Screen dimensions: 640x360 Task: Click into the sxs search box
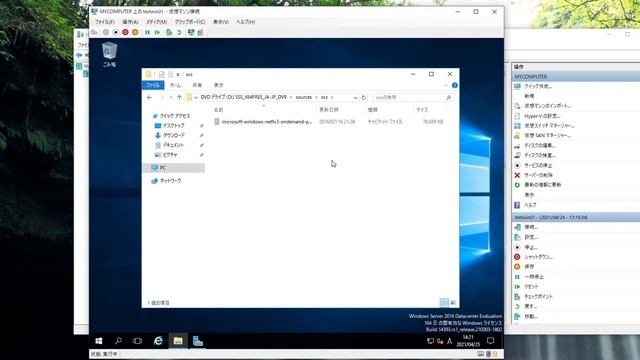[412, 98]
